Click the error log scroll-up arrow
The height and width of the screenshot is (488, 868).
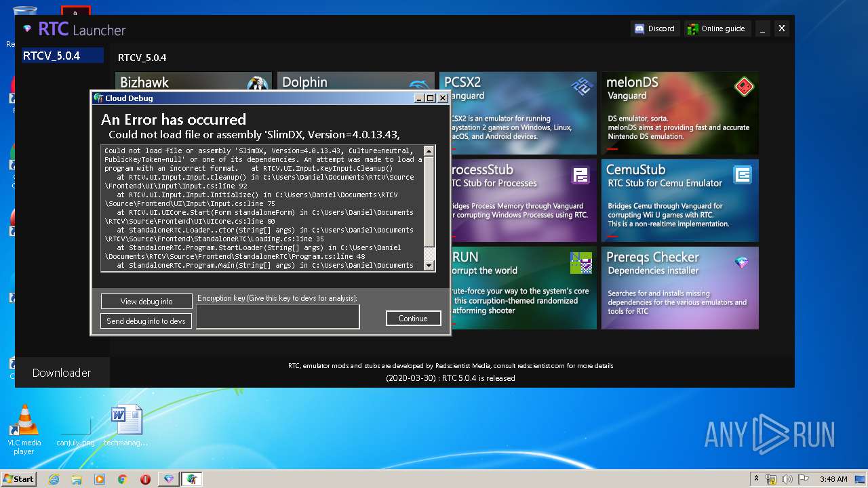[x=429, y=151]
